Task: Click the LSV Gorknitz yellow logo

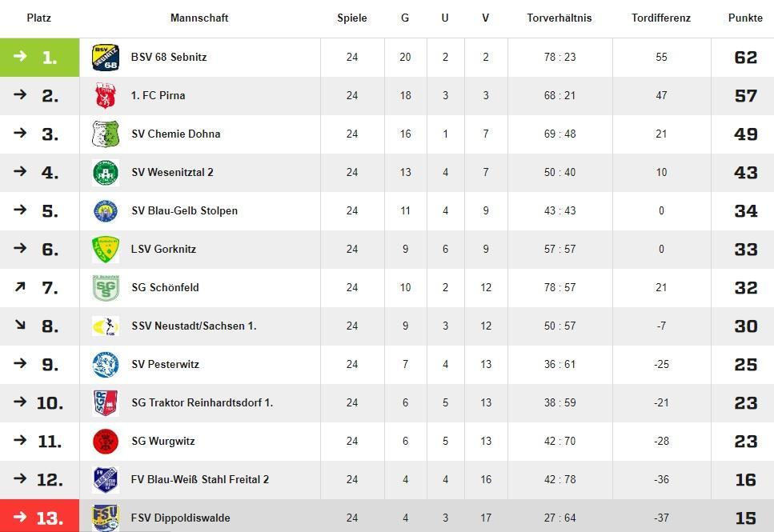Action: pos(105,250)
